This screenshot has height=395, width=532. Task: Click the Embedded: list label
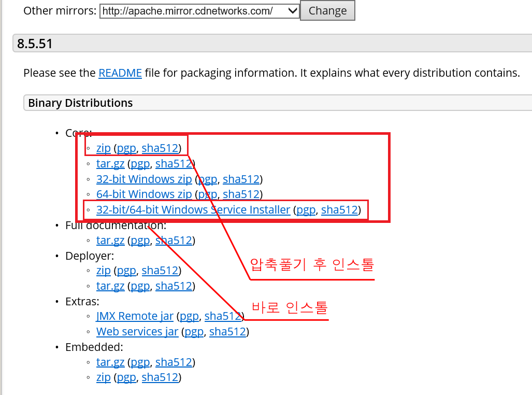(94, 347)
